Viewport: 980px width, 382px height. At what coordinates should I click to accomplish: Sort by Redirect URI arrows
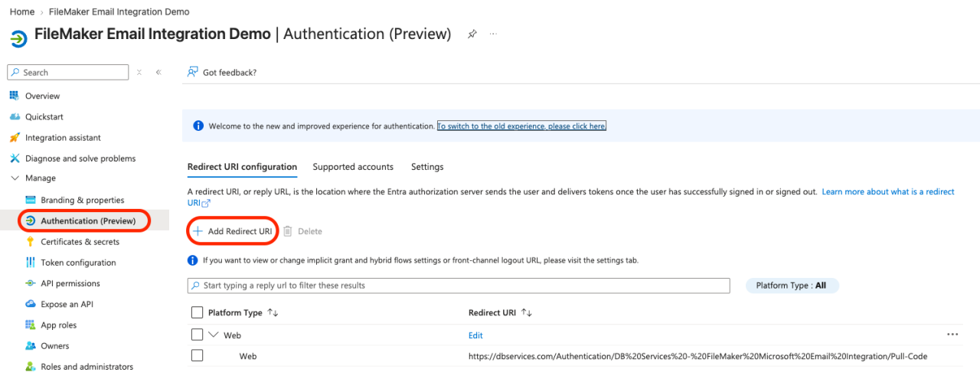(526, 313)
